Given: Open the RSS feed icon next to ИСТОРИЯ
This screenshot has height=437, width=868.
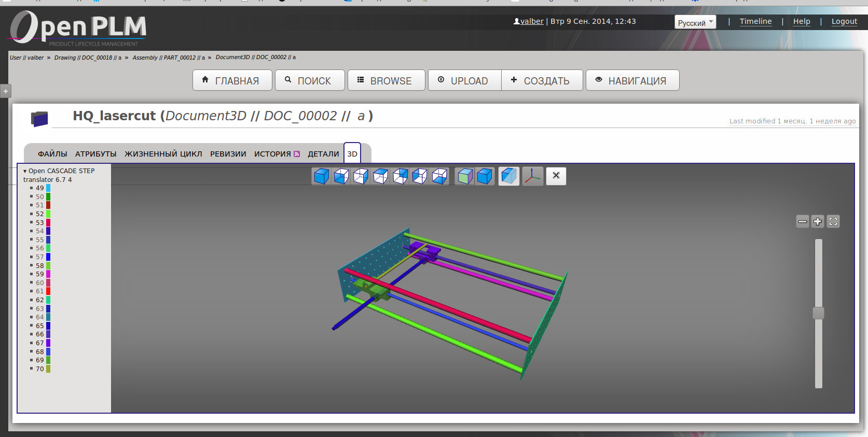Looking at the screenshot, I should coord(297,154).
